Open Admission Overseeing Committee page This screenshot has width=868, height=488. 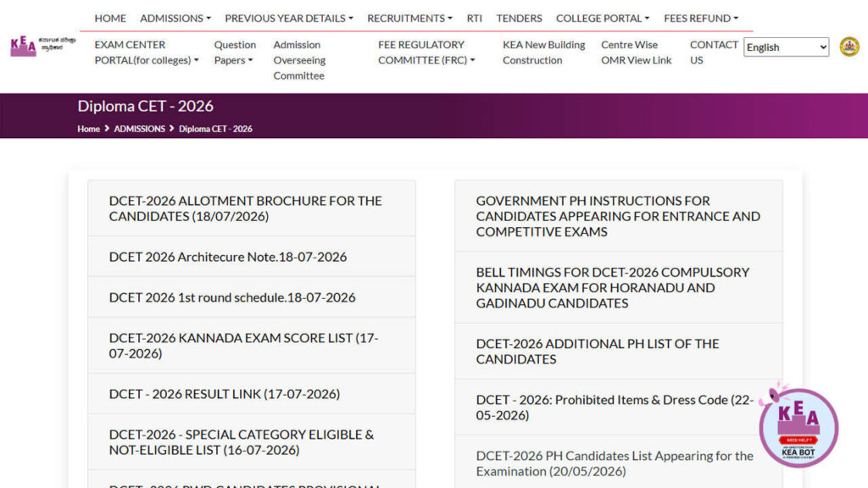(299, 60)
